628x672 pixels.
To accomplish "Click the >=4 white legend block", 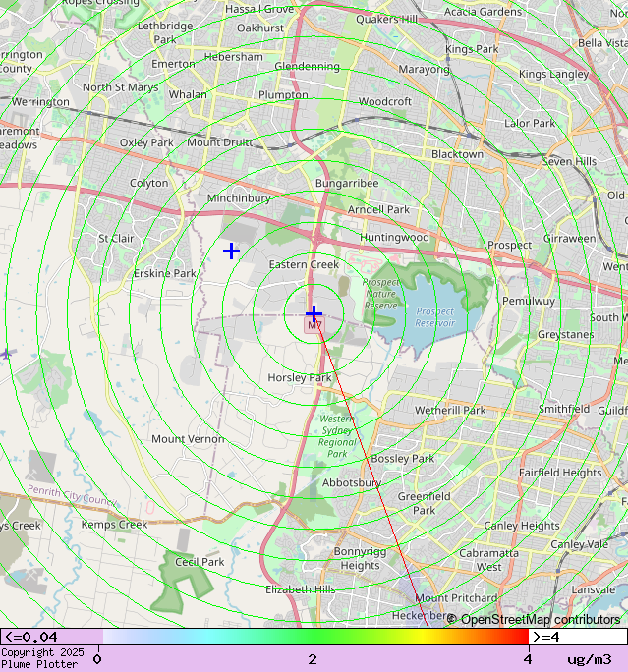I will click(x=578, y=637).
